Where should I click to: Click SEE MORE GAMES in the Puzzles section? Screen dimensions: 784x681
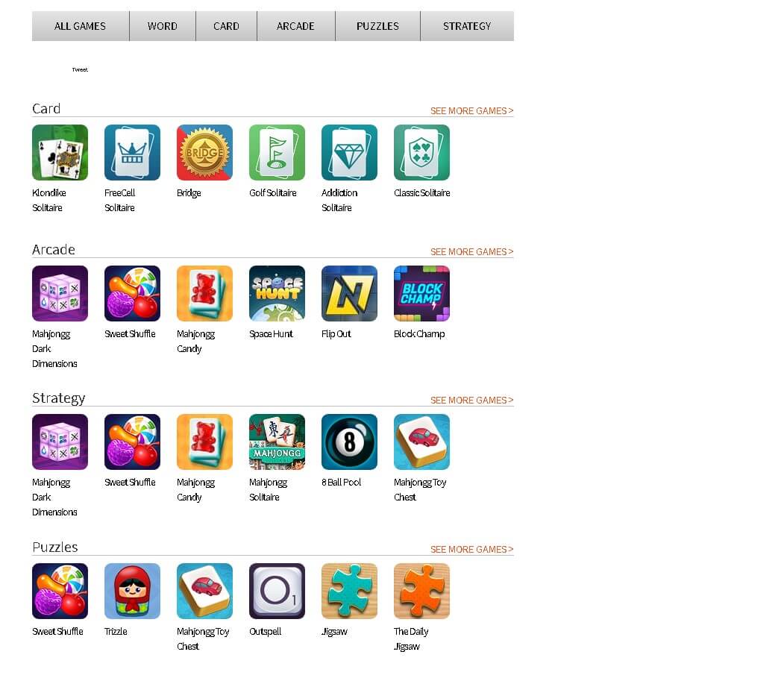[472, 550]
